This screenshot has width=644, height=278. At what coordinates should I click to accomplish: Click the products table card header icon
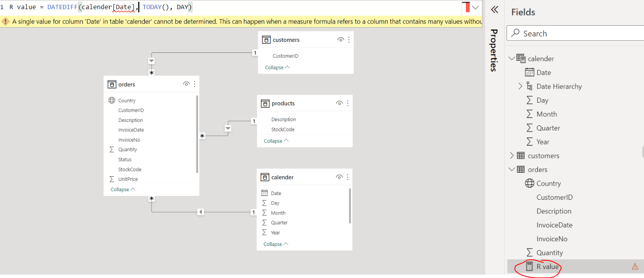pyautogui.click(x=265, y=103)
